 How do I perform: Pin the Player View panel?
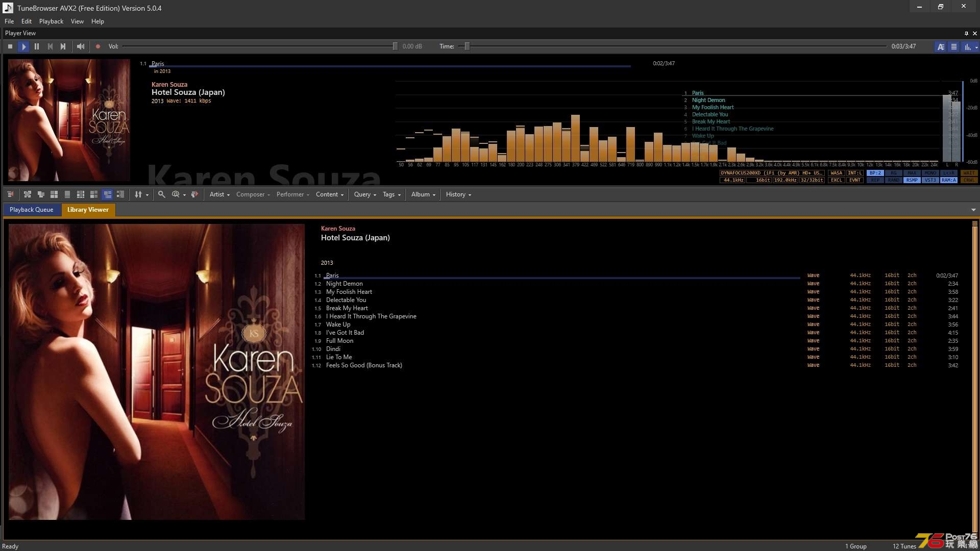tap(966, 33)
